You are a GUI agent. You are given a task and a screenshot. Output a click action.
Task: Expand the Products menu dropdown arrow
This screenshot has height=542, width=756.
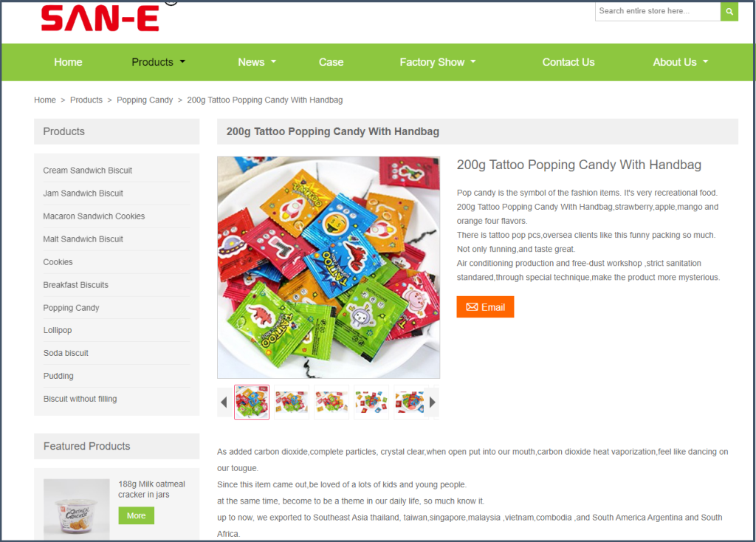tap(183, 62)
